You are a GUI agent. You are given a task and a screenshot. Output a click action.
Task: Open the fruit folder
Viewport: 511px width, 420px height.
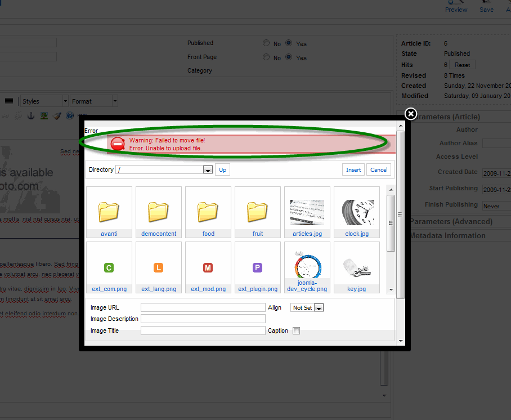257,211
